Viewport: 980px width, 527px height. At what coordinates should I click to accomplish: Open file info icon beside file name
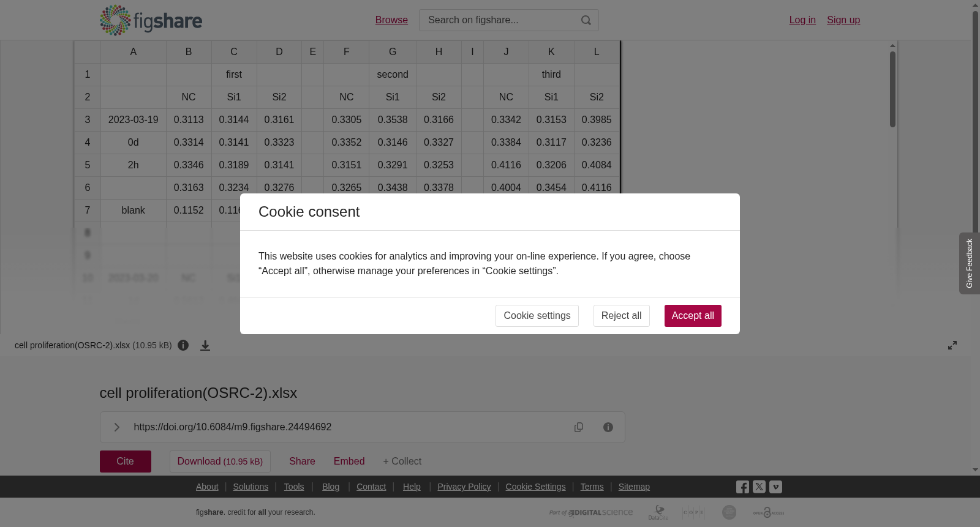pyautogui.click(x=183, y=345)
